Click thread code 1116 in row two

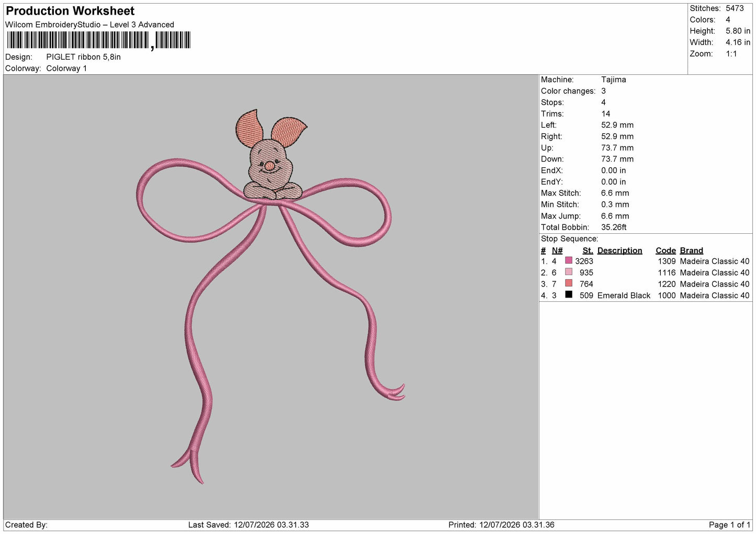pos(667,273)
